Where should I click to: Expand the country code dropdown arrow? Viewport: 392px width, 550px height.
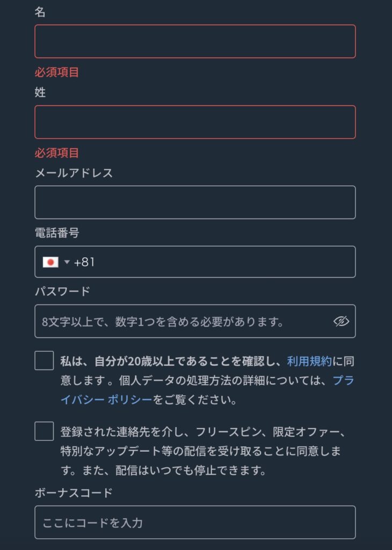(67, 262)
